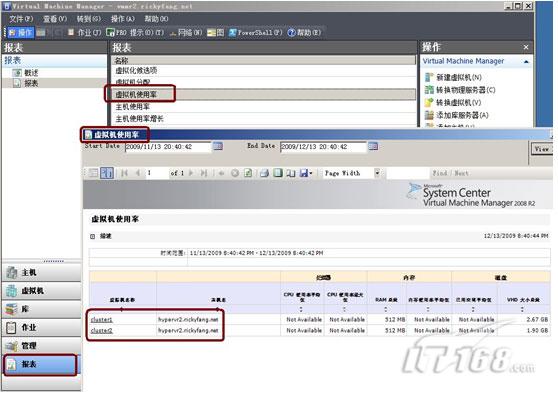The height and width of the screenshot is (393, 558).
Task: Click the cluster1 virtual machine link
Action: click(x=101, y=320)
